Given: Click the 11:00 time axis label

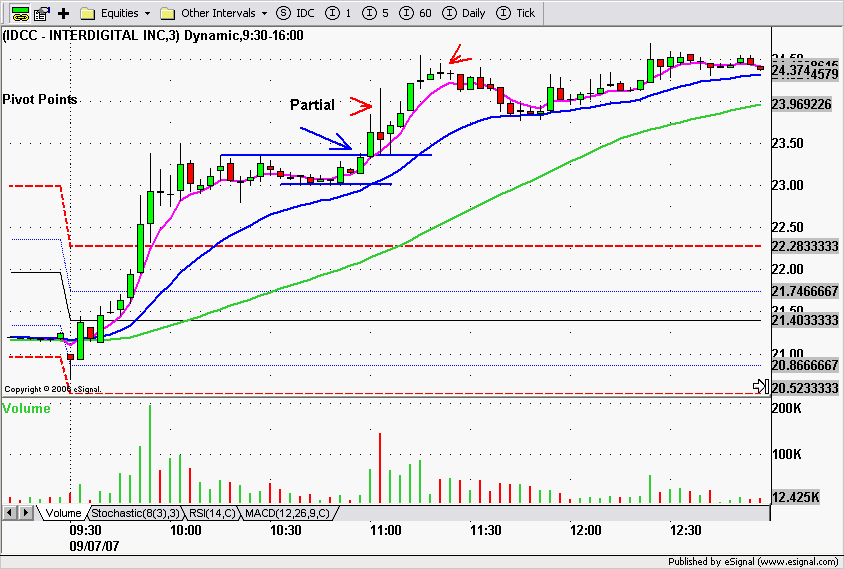Looking at the screenshot, I should [x=385, y=531].
